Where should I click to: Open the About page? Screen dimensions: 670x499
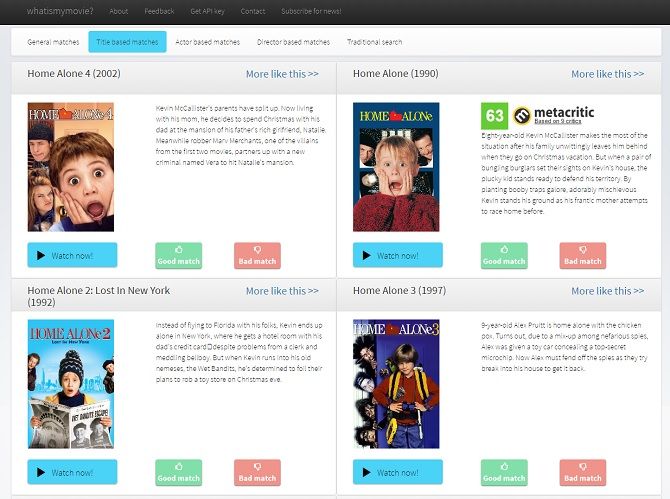pos(118,12)
